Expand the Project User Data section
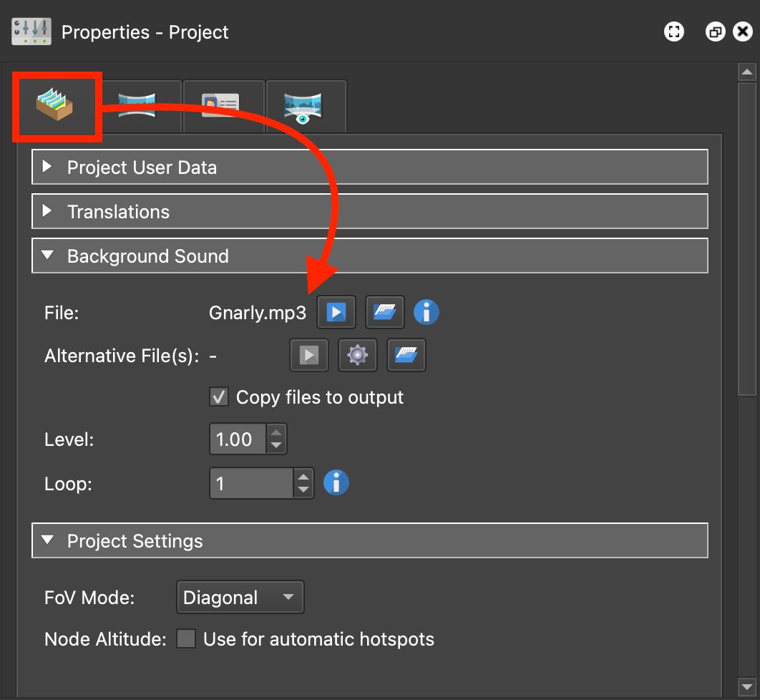Image resolution: width=760 pixels, height=700 pixels. point(47,167)
